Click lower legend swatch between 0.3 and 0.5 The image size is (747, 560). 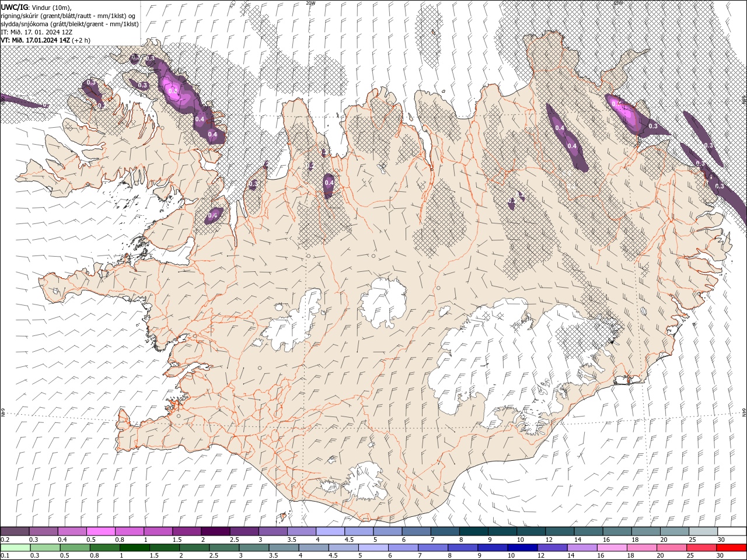tap(45, 548)
